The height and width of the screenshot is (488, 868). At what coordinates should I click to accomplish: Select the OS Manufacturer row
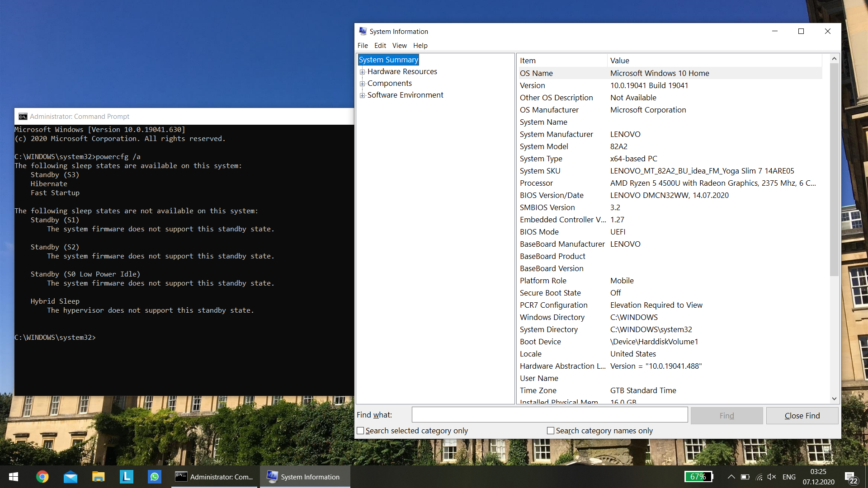tap(670, 110)
